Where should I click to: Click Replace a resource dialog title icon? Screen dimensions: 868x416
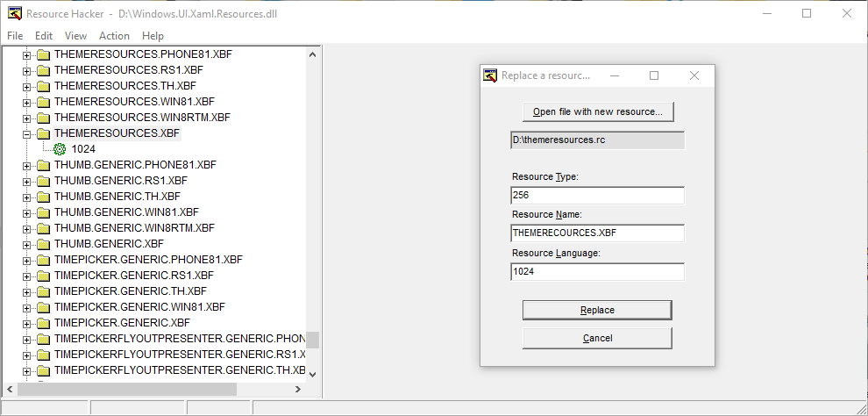[490, 75]
